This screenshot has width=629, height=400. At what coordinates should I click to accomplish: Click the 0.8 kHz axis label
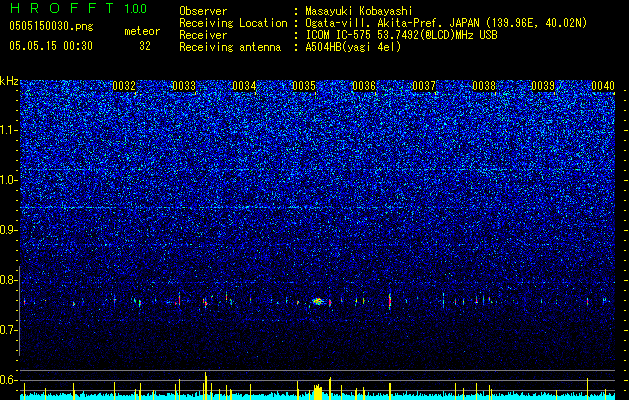coord(9,280)
